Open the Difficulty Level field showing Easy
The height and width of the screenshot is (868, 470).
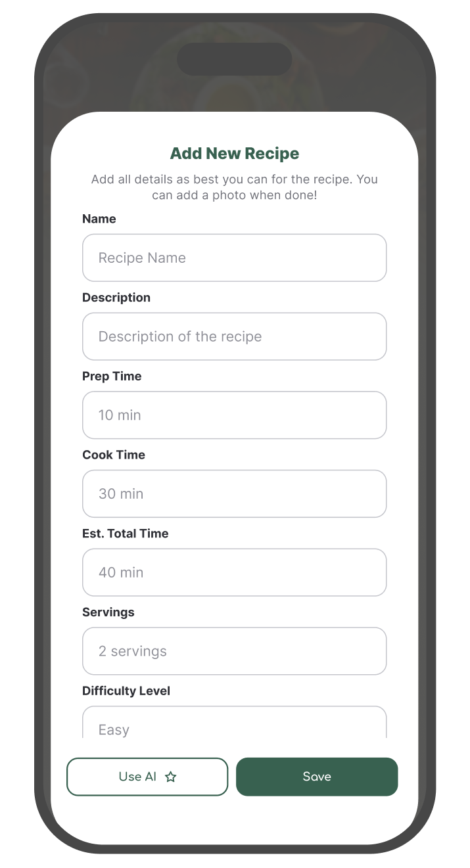point(234,725)
